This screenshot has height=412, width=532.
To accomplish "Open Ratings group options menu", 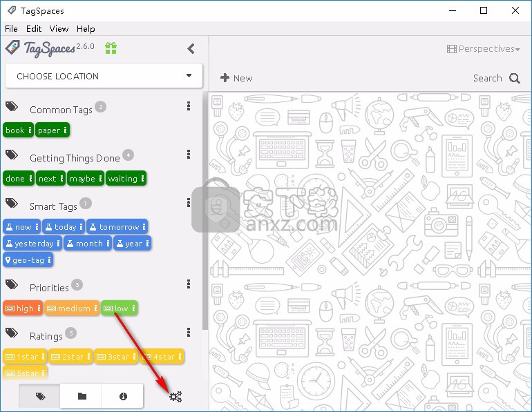I will (189, 333).
